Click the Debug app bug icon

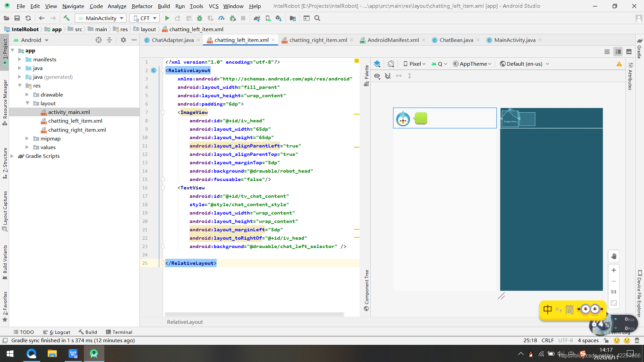pos(200,18)
